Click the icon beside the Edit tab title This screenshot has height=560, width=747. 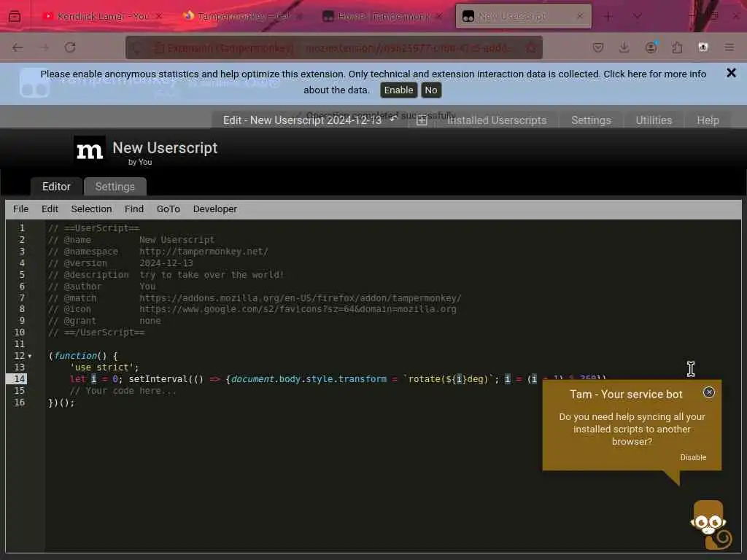392,119
